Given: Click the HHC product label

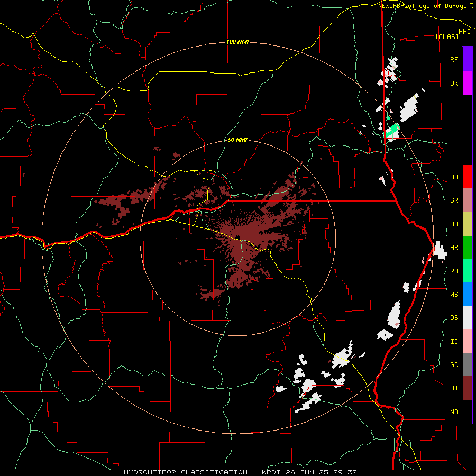Looking at the screenshot, I should 465,32.
